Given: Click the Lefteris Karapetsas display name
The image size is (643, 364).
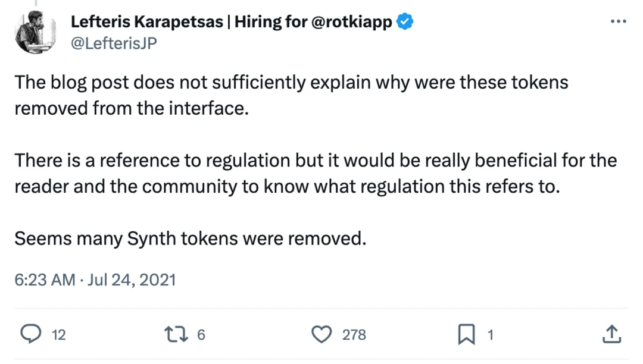Looking at the screenshot, I should pyautogui.click(x=148, y=23).
